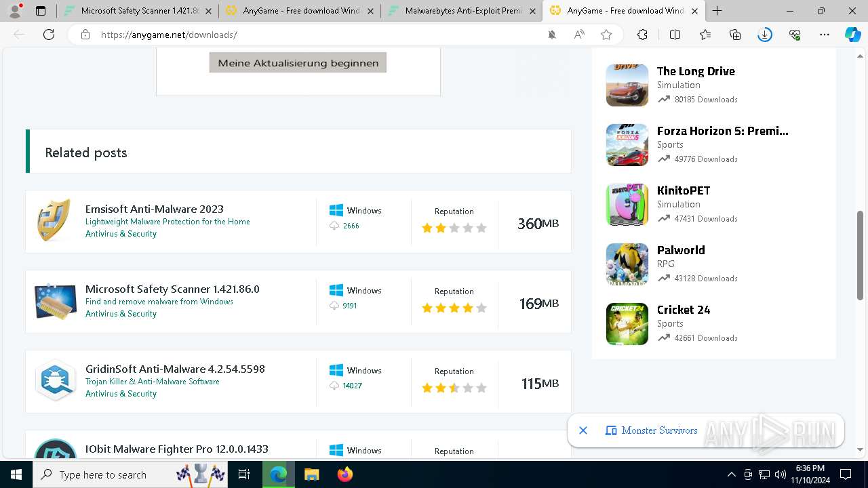Click The Long Drive game thumbnail
The image size is (868, 488).
pos(627,85)
